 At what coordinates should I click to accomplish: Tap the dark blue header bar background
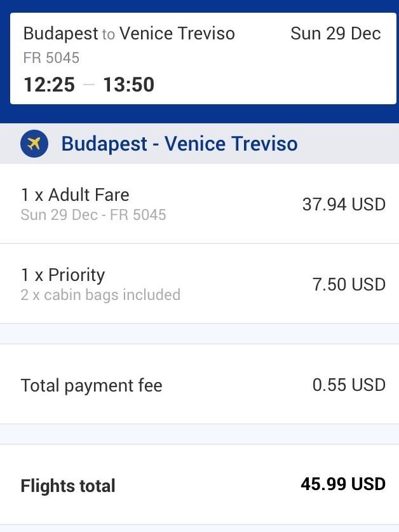tap(199, 114)
